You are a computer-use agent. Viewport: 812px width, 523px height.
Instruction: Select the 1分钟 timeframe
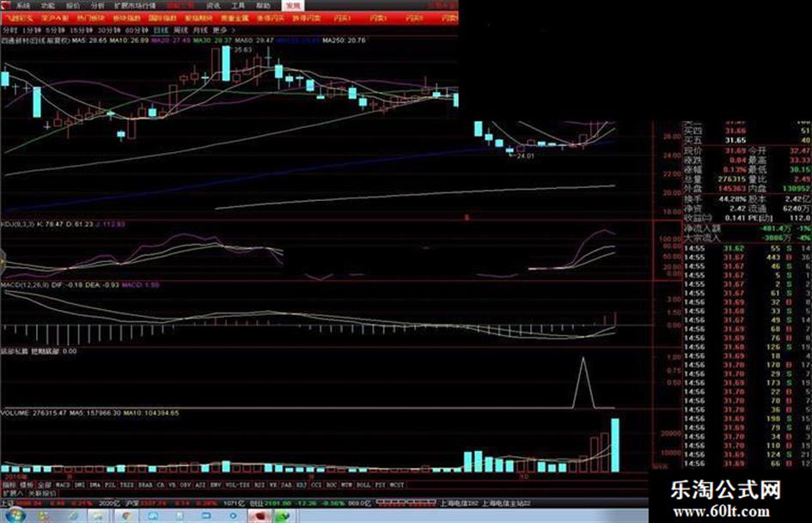click(x=32, y=31)
